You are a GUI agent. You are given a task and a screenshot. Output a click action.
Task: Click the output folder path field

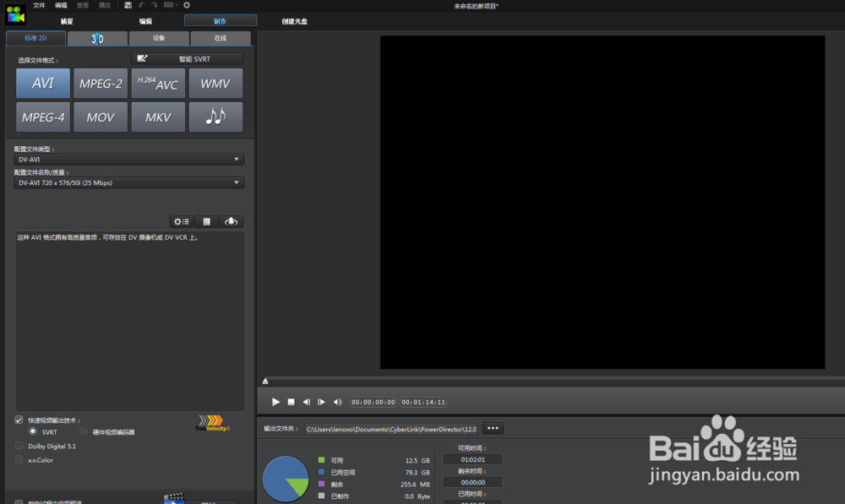click(391, 429)
